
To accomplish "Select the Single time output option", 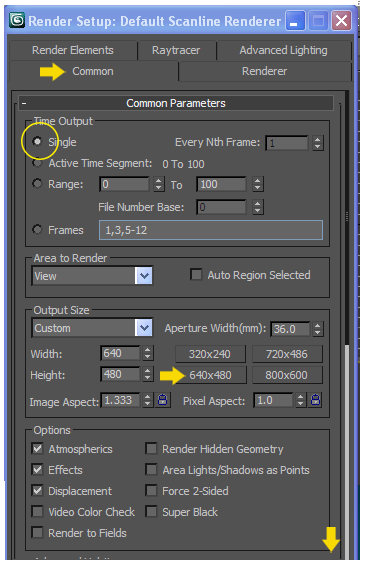I will pos(37,141).
